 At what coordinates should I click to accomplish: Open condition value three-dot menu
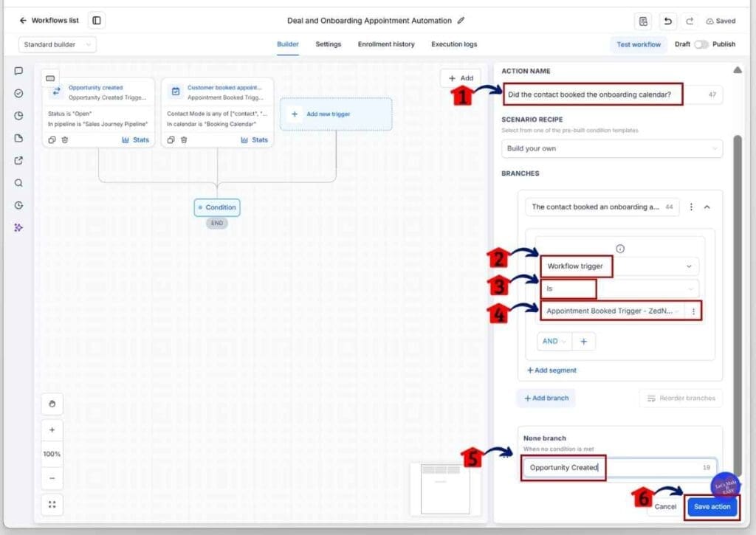click(x=693, y=311)
